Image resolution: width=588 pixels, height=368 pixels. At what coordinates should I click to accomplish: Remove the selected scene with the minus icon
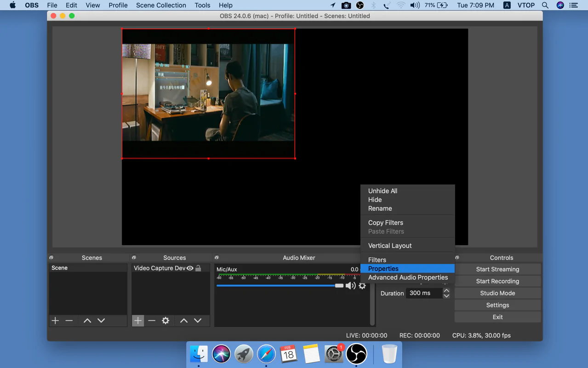(x=69, y=321)
